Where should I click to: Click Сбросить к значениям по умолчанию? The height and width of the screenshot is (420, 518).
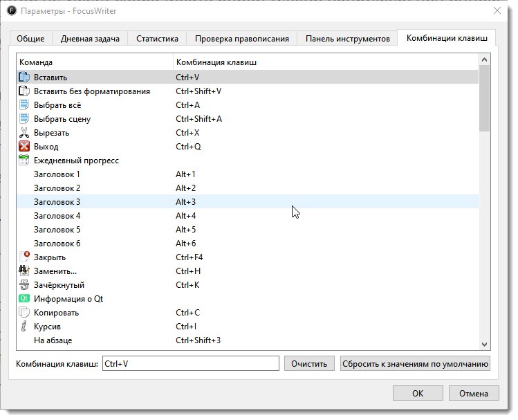coord(415,364)
